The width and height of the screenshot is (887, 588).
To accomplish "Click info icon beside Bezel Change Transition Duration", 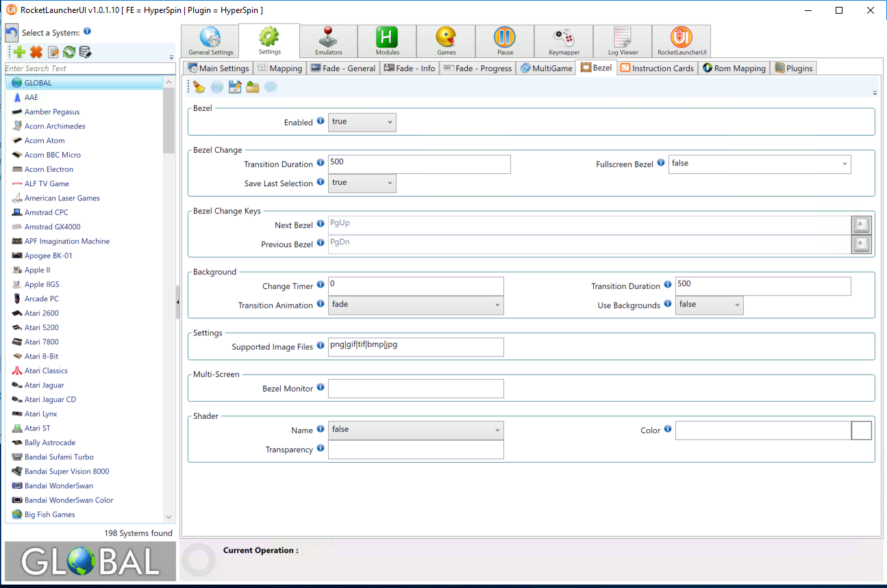I will pyautogui.click(x=321, y=163).
